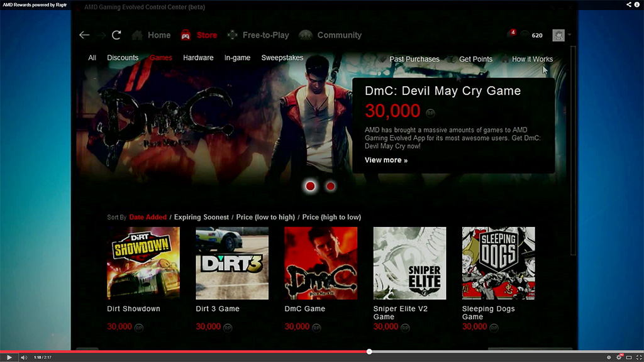This screenshot has width=644, height=362.
Task: Play the video
Action: click(9, 358)
